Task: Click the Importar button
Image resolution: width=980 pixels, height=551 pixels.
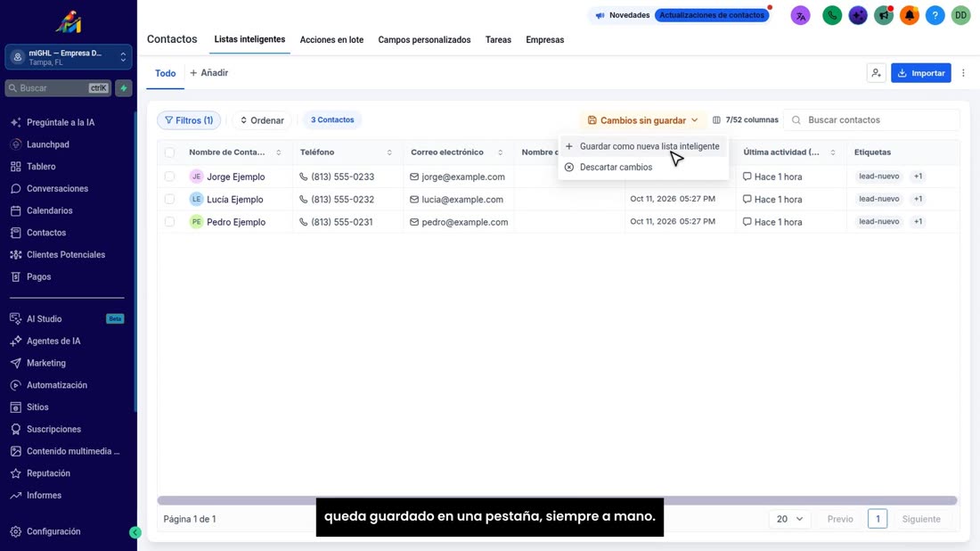Action: pos(920,73)
